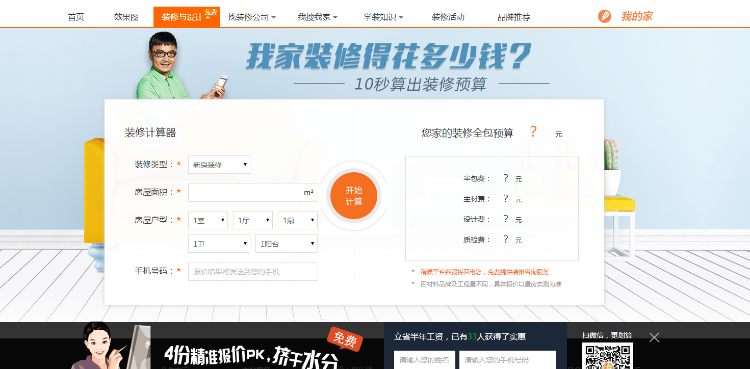The width and height of the screenshot is (750, 369).
Task: Expand the 学装知识 nav dropdown
Action: [x=383, y=17]
